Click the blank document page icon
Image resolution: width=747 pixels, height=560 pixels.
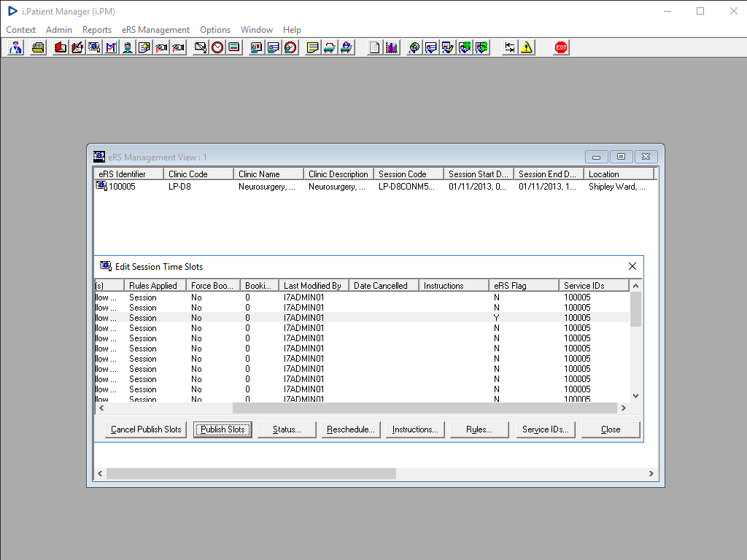coord(375,47)
